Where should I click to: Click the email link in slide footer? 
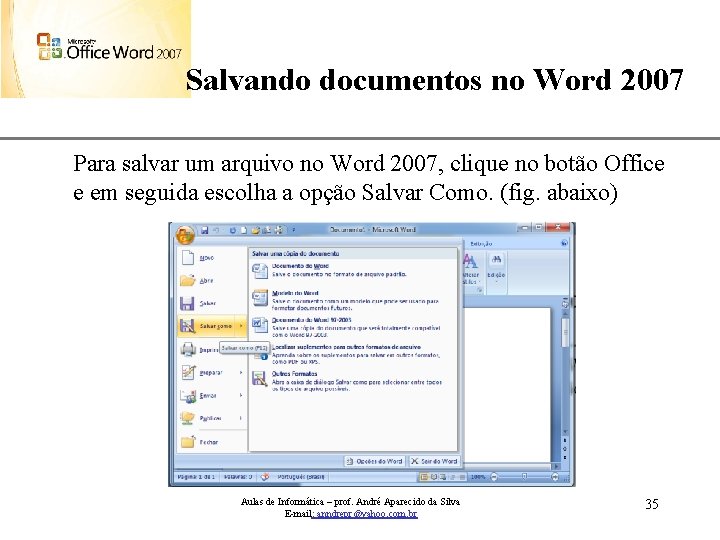[x=366, y=514]
